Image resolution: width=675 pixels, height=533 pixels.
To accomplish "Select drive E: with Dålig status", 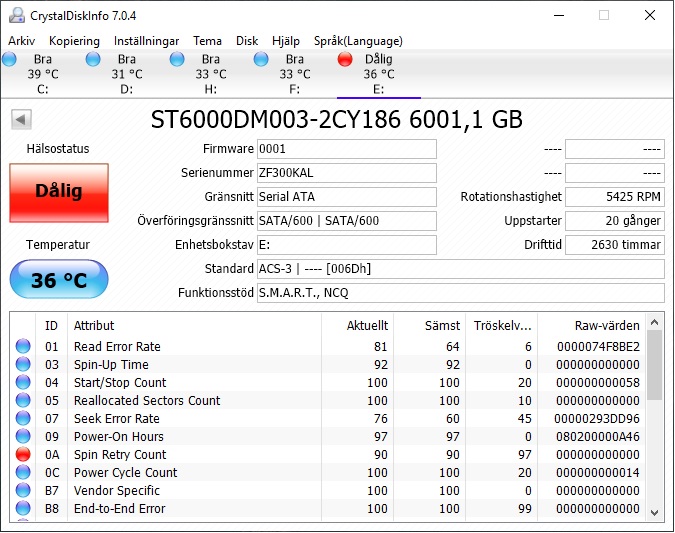I will 378,74.
